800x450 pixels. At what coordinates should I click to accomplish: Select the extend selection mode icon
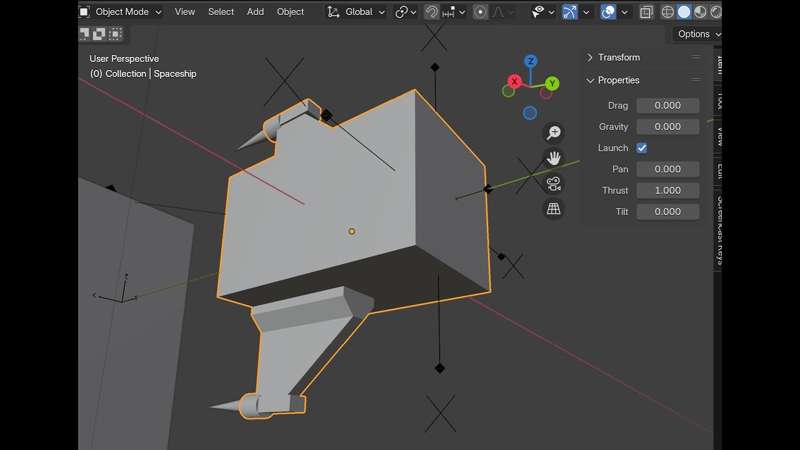point(99,34)
